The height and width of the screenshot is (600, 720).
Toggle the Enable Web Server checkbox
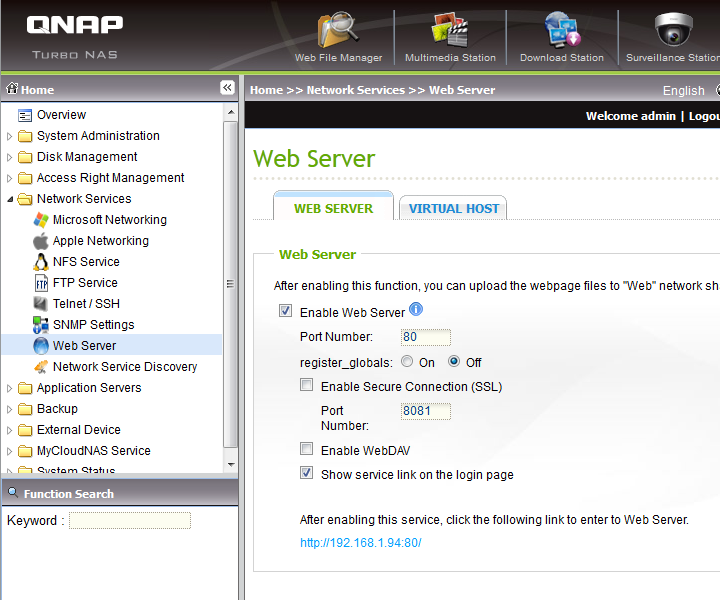tap(286, 312)
